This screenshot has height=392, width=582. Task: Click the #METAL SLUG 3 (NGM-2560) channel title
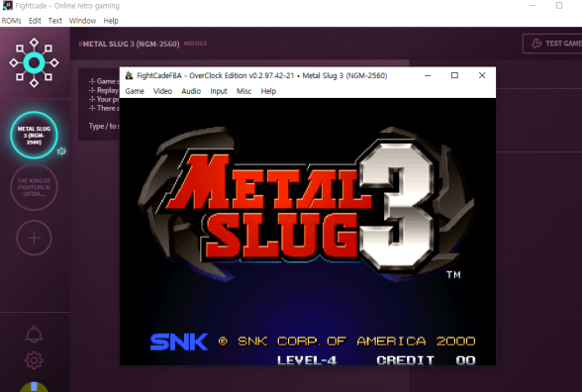129,44
